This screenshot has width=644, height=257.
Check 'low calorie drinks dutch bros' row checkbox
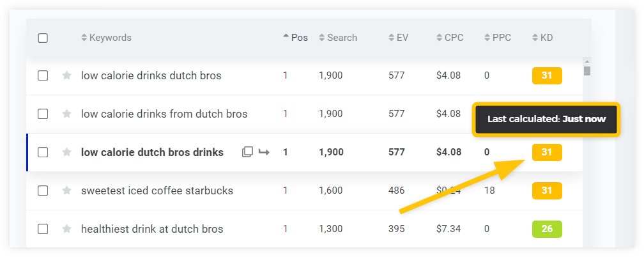click(x=43, y=75)
